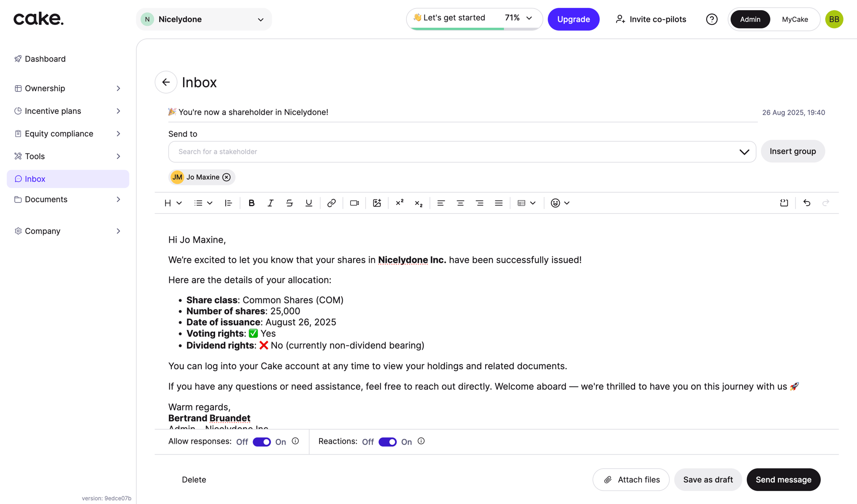
Task: Center align text in the editor
Action: tap(460, 203)
